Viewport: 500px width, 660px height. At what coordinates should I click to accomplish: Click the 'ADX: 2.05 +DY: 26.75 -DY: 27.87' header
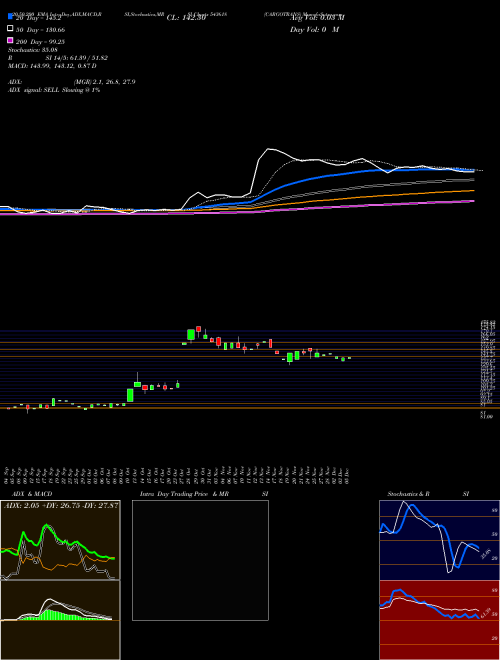(x=60, y=505)
